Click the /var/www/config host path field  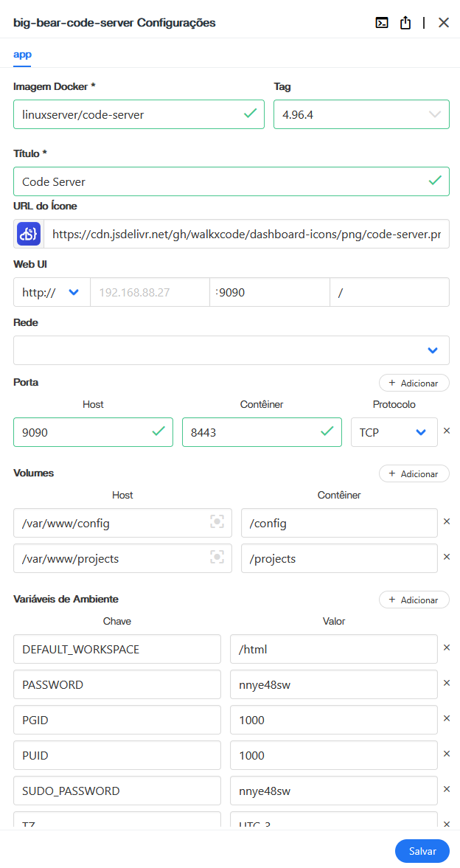pyautogui.click(x=122, y=523)
